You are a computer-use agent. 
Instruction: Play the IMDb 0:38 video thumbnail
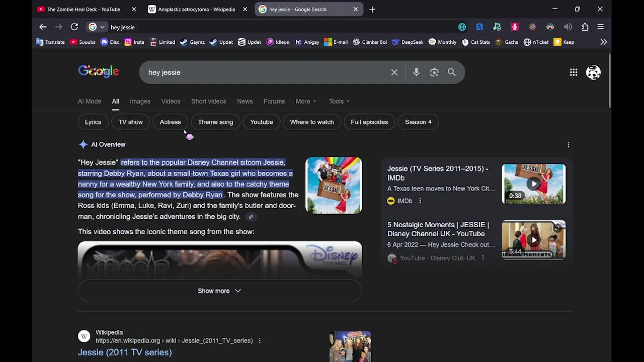534,184
